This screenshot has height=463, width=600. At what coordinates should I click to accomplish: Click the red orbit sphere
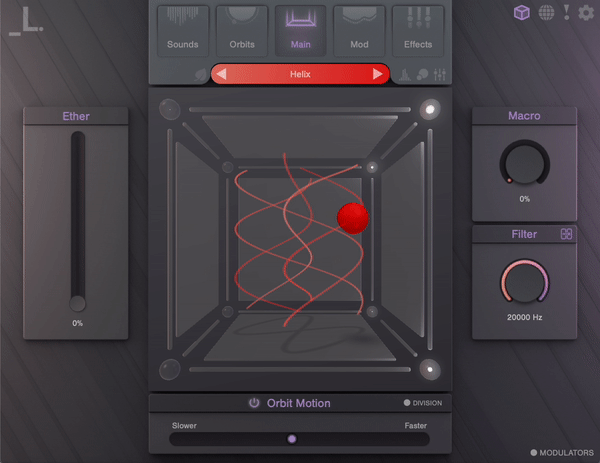[x=353, y=218]
